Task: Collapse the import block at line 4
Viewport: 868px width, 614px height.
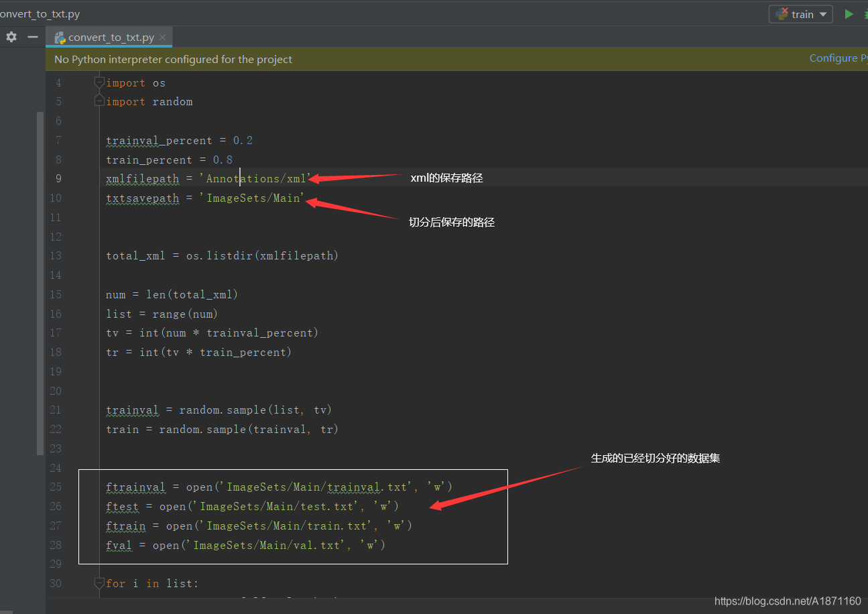Action: [99, 83]
